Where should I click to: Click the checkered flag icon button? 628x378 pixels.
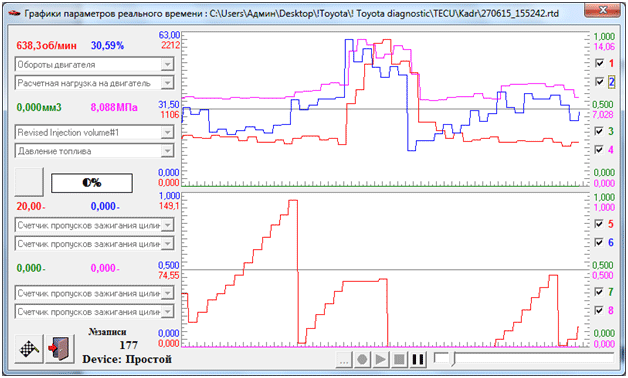(30, 349)
